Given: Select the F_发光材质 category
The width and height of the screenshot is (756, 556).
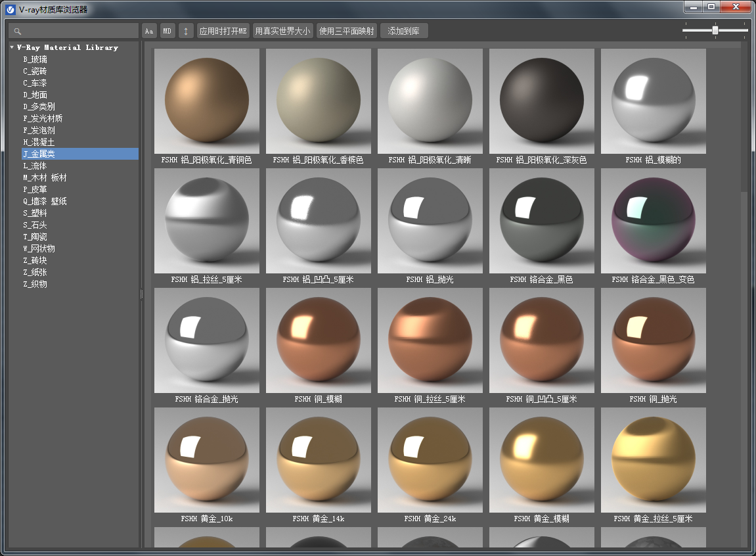Looking at the screenshot, I should click(43, 118).
